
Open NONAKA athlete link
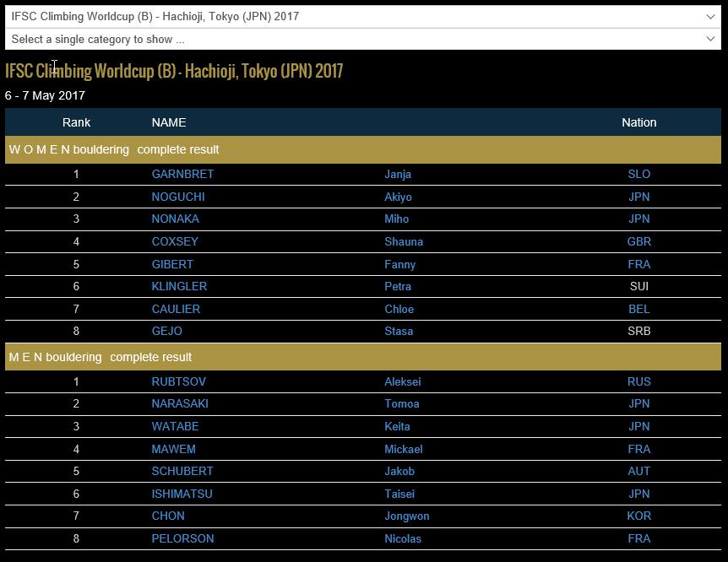pos(175,219)
